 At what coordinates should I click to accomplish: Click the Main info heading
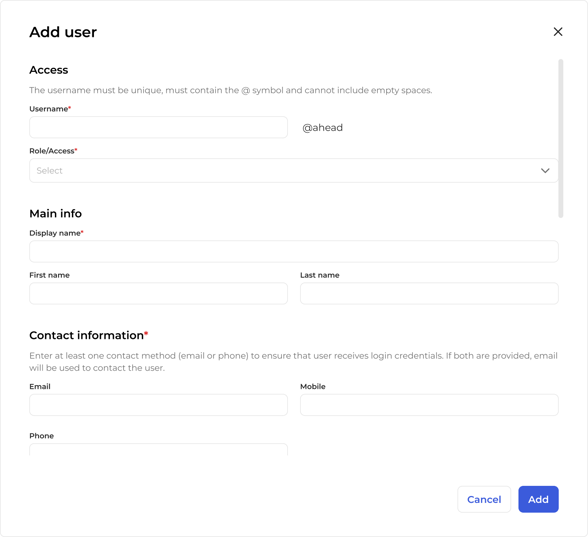[x=56, y=213]
